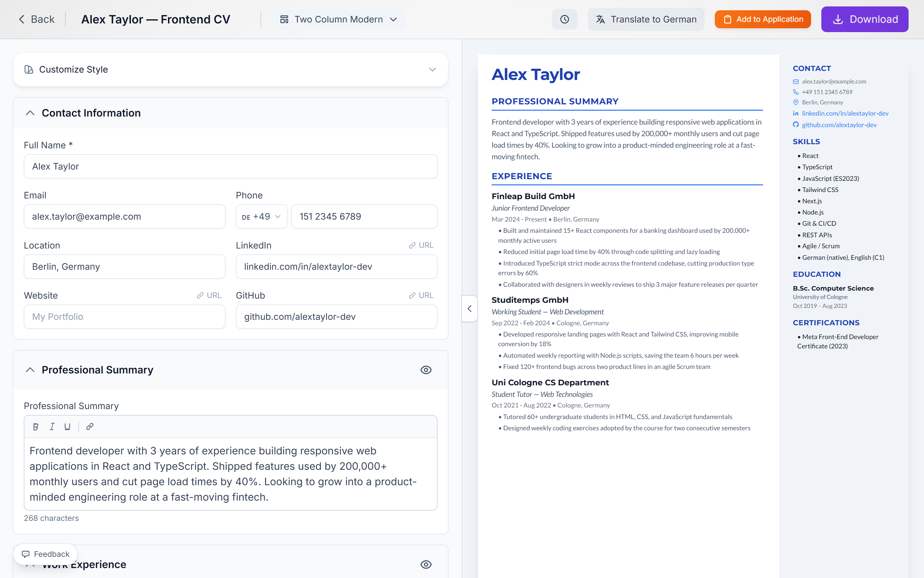
Task: Click Finleap Build GmbH in preview
Action: [x=533, y=196]
